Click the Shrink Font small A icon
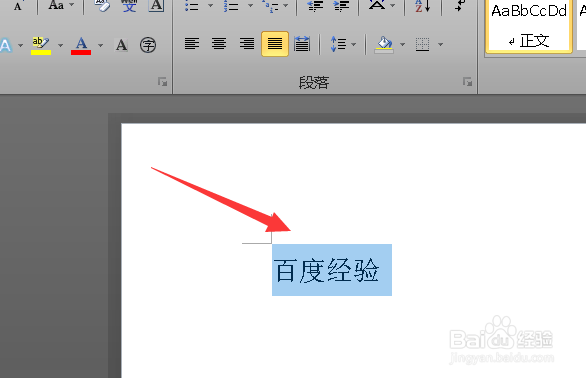Screen dimensions: 586x378 [18, 5]
